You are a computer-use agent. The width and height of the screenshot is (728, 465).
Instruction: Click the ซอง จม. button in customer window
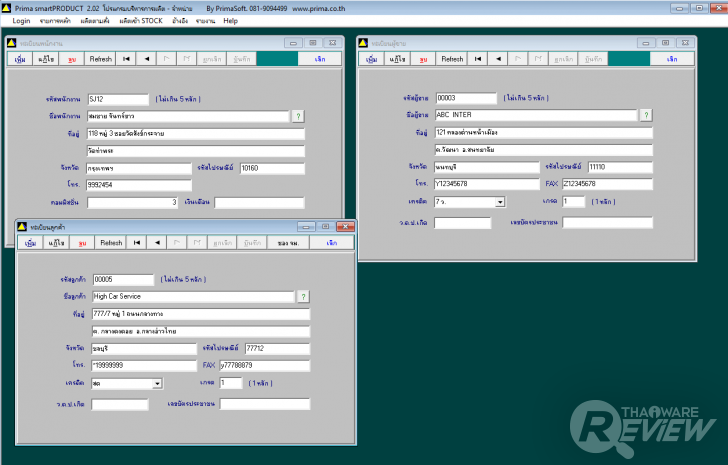tap(288, 243)
